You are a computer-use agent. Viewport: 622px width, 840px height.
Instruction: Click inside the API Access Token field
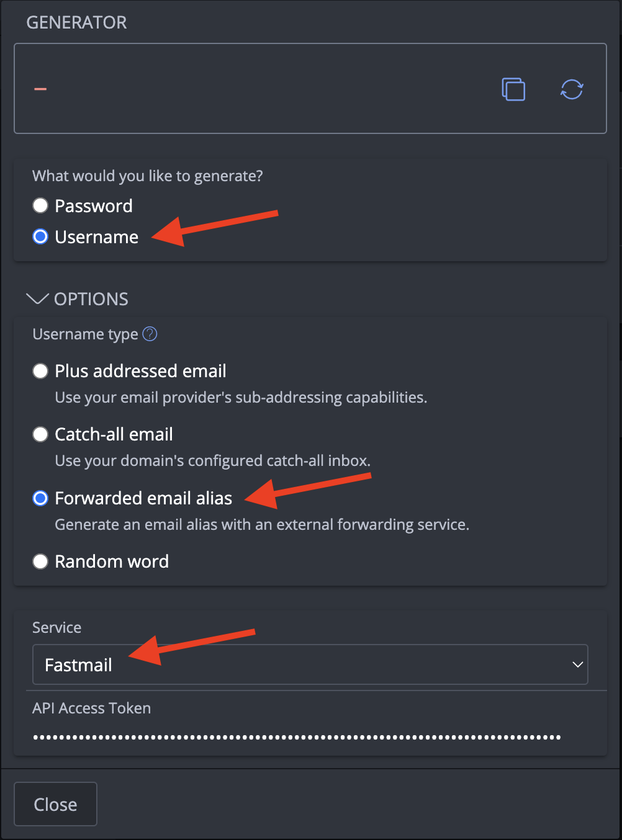[x=297, y=736]
